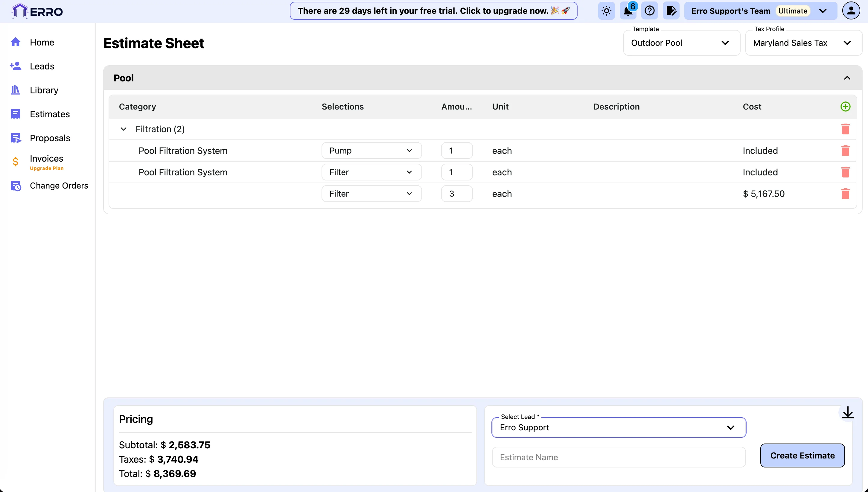
Task: Click the Estimate Name input field
Action: pyautogui.click(x=619, y=457)
